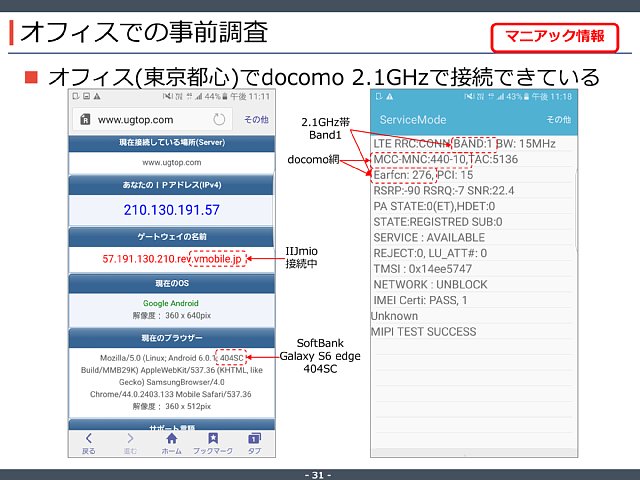The image size is (640, 480).
Task: Select the LTE RRC:CONN BAND:1 row
Action: (x=473, y=144)
